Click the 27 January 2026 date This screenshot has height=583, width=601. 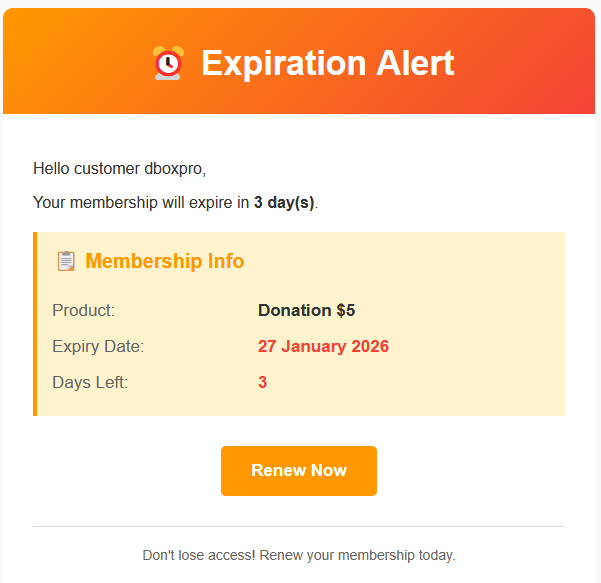pos(323,346)
